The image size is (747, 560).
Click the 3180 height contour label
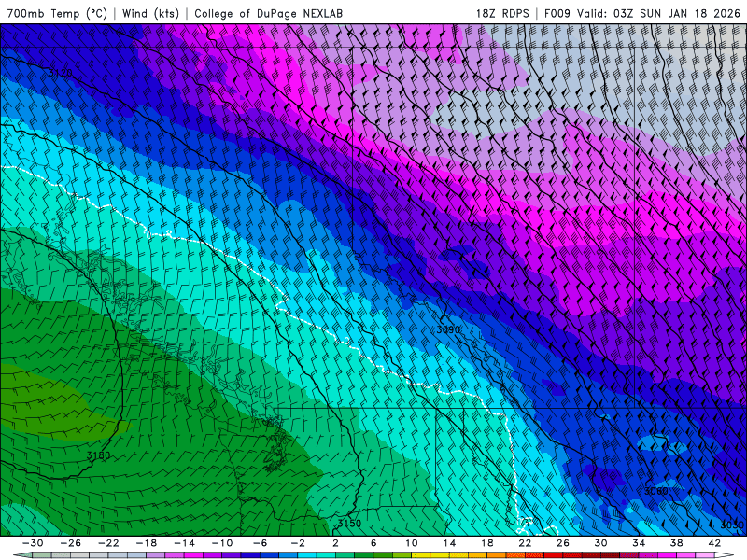(99, 455)
